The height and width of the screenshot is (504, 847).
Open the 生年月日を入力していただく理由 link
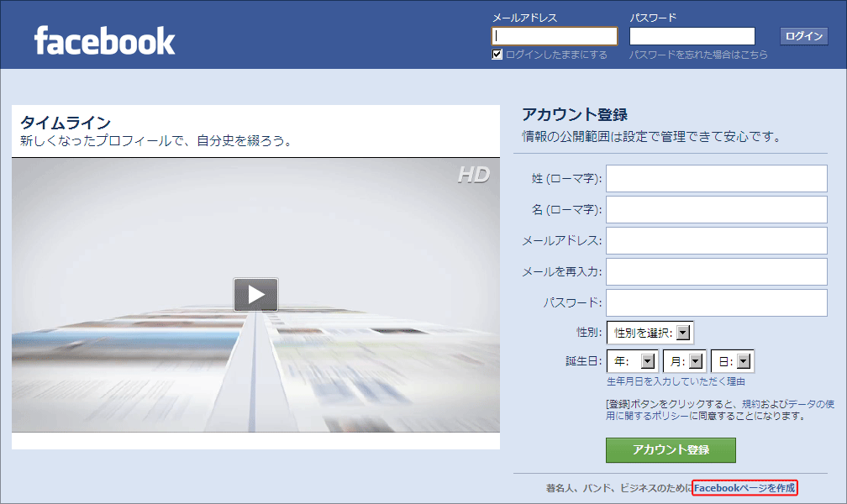click(x=676, y=381)
